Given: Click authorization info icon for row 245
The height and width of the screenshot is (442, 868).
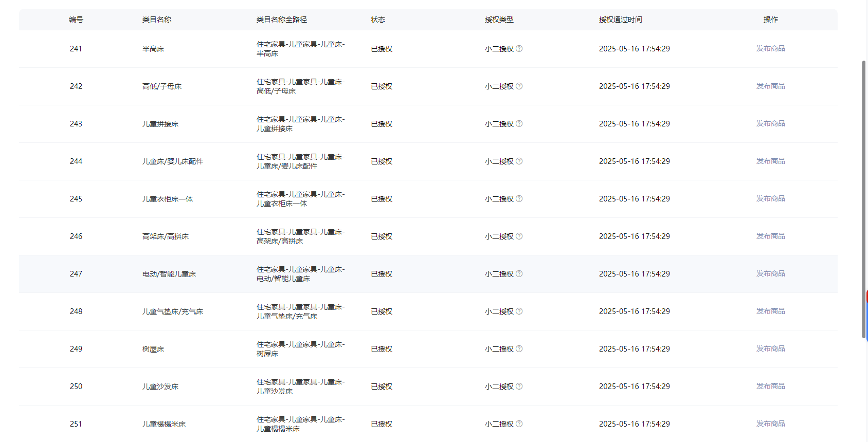Looking at the screenshot, I should pyautogui.click(x=519, y=199).
